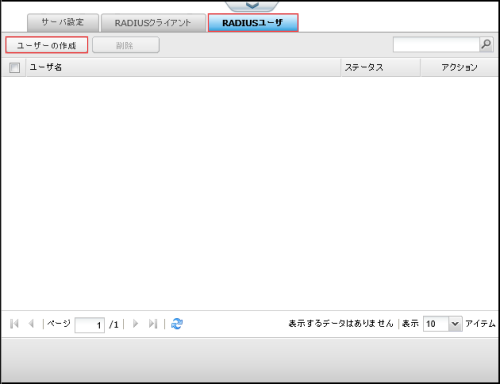Select the RADIUSユーザ tab
The width and height of the screenshot is (500, 384).
(x=253, y=23)
